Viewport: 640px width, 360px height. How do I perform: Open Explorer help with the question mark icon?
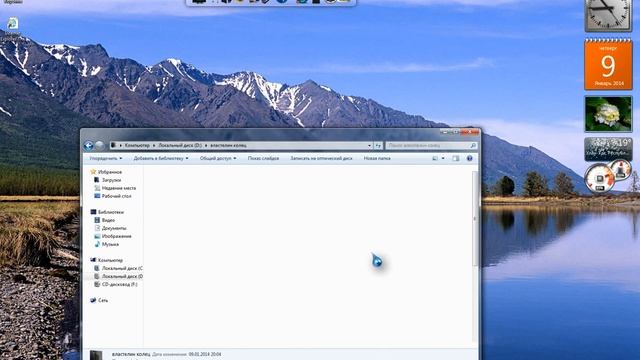pyautogui.click(x=469, y=158)
